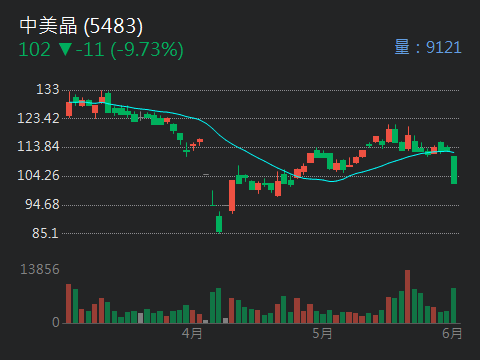
Task: Select the 104.26 price axis label
Action: click(38, 175)
